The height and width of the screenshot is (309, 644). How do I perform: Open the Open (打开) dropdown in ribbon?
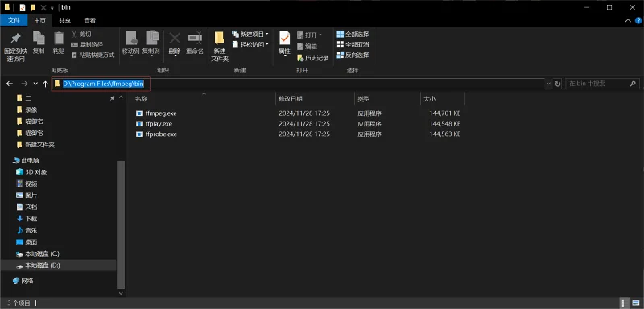tap(310, 35)
